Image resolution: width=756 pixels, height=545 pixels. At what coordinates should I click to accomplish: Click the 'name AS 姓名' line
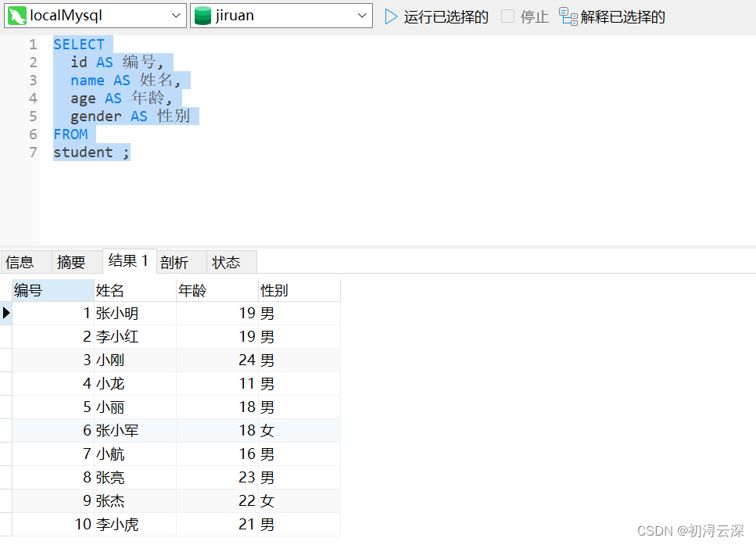[126, 80]
